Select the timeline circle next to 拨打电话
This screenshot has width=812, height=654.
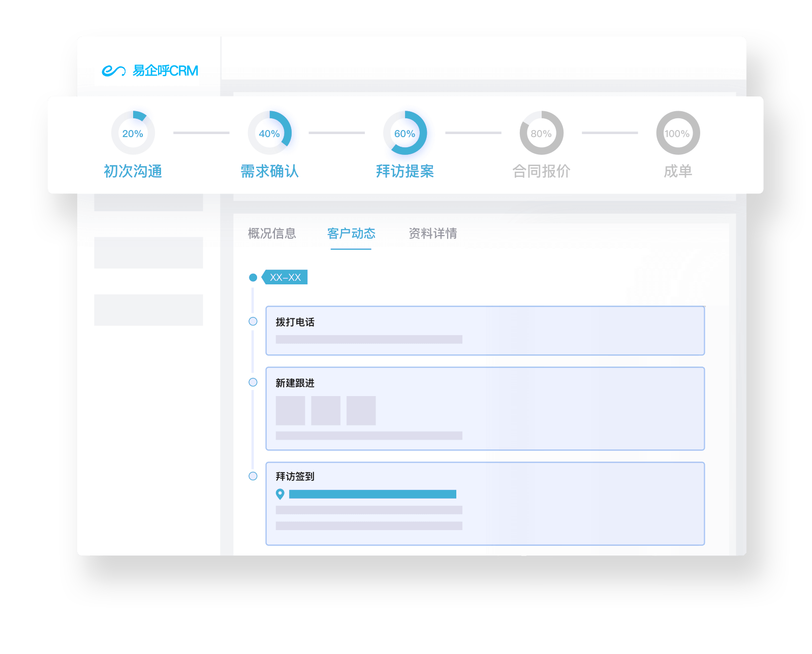tap(253, 321)
